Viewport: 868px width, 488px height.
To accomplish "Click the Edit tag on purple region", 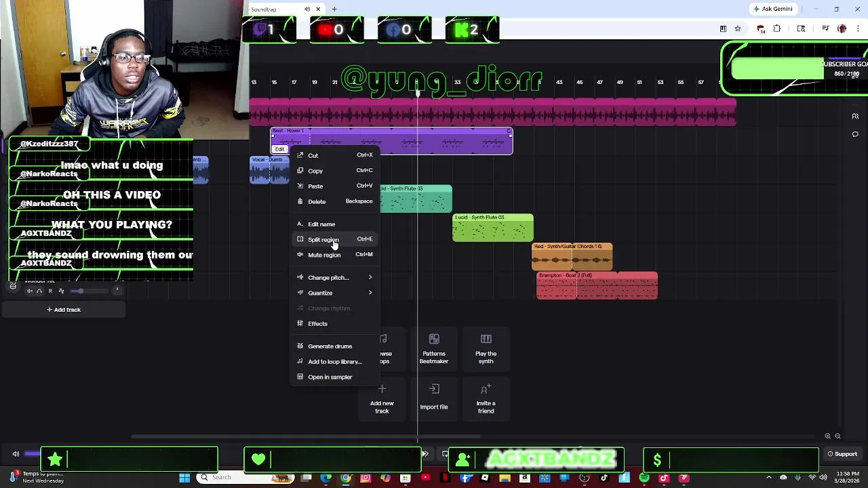I will 279,149.
